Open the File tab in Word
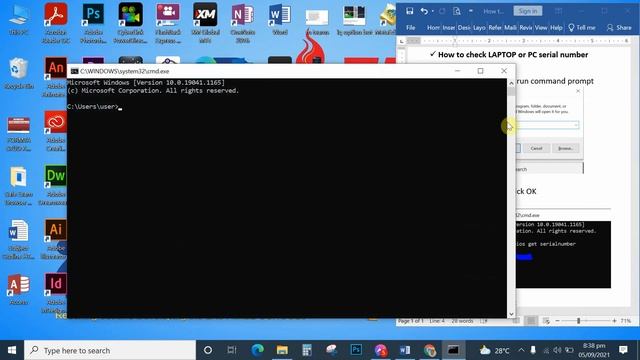This screenshot has width=640, height=360. [411, 28]
